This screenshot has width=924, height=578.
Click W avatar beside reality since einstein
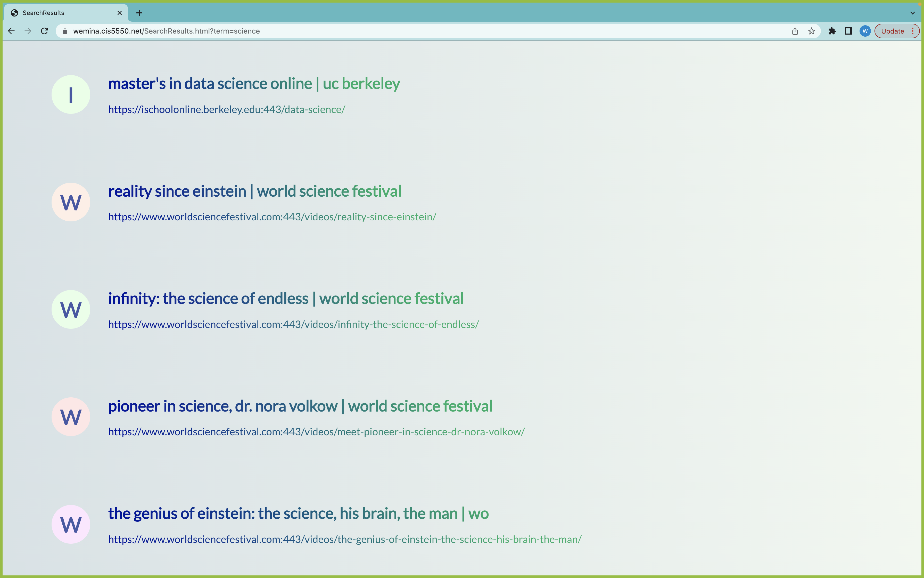(x=71, y=202)
